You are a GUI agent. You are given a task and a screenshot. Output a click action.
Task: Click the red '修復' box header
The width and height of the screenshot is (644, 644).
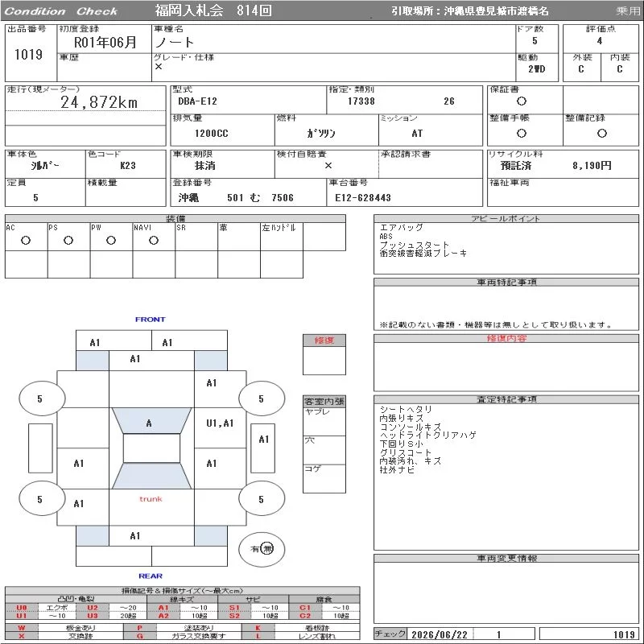pos(324,340)
